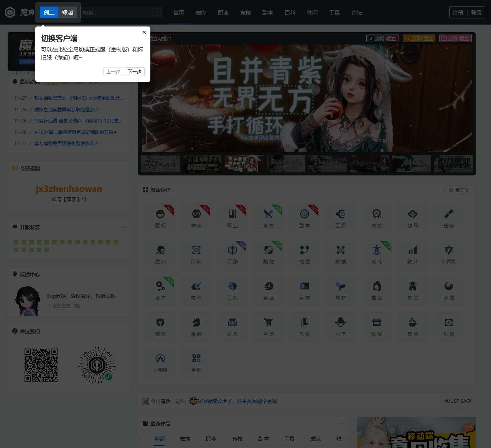The height and width of the screenshot is (448, 491).
Task: Select the first carousel thumbnail 茶馆风月录
Action: tap(160, 164)
